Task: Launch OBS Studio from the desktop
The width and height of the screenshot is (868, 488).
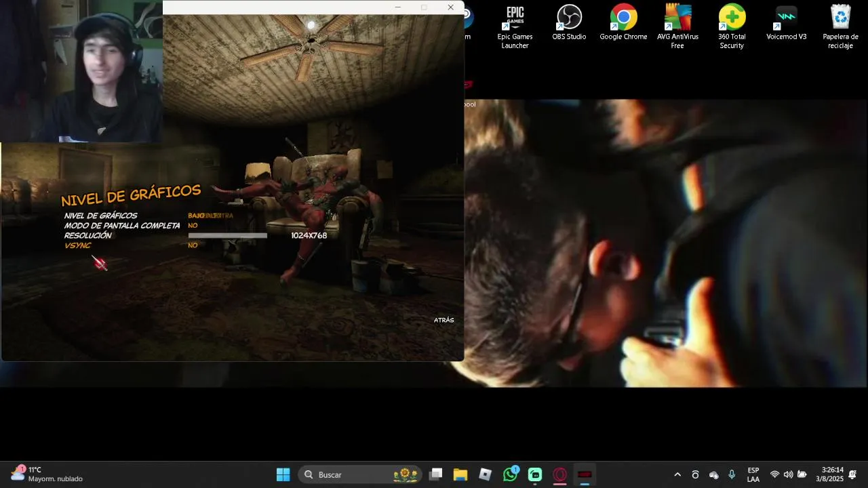Action: tap(569, 23)
